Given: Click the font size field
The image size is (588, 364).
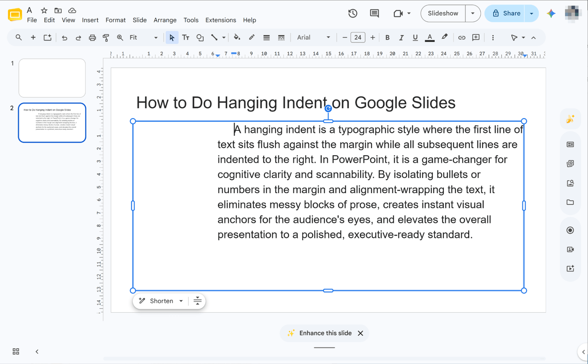Looking at the screenshot, I should [x=358, y=37].
